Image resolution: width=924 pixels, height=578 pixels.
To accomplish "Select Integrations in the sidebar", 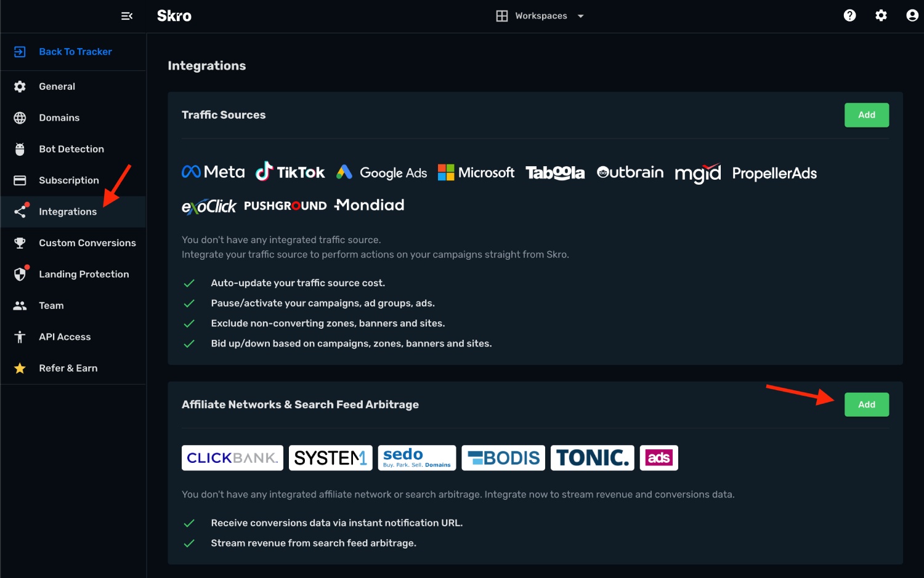I will click(73, 212).
